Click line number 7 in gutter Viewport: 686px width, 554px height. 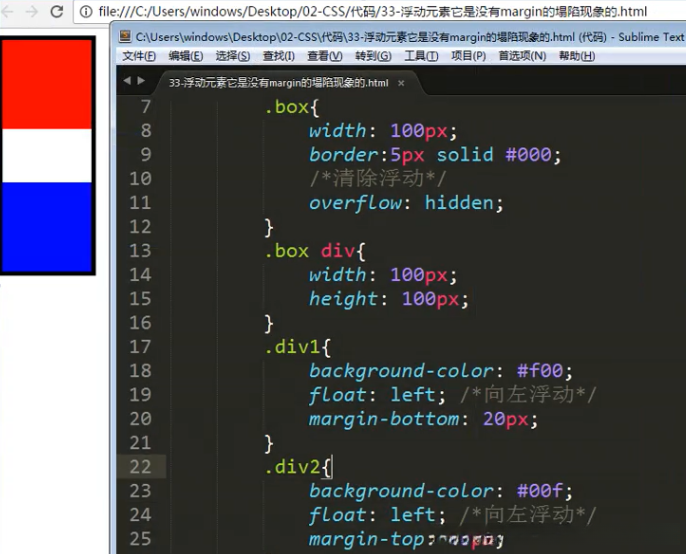click(x=146, y=107)
